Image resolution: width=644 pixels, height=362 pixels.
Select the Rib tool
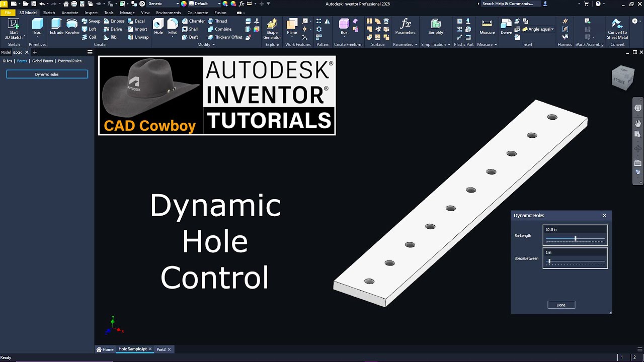[110, 37]
